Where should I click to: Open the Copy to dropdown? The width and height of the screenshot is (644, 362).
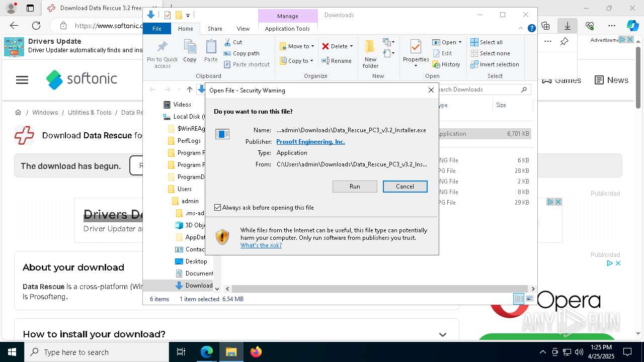click(x=297, y=61)
